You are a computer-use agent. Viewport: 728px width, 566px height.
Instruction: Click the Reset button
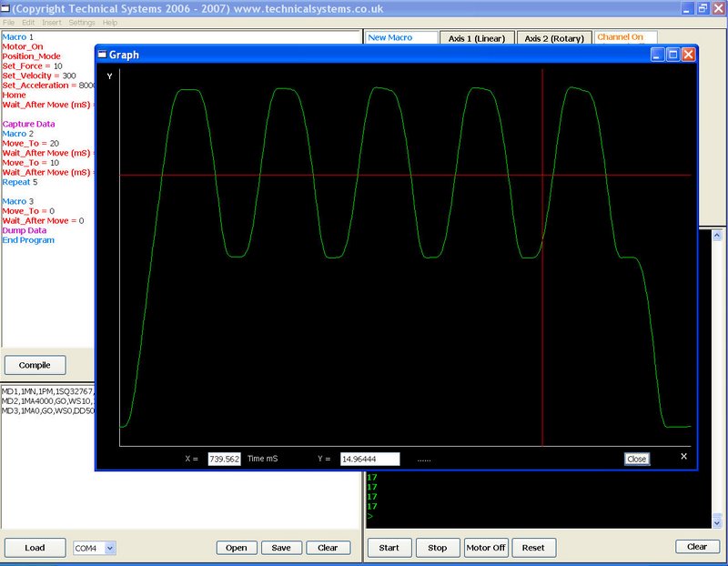coord(533,548)
